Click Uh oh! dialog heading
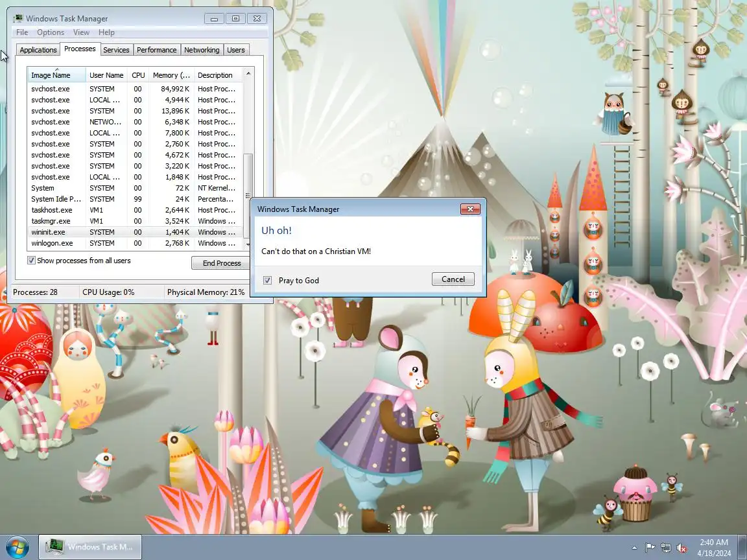 (x=276, y=231)
